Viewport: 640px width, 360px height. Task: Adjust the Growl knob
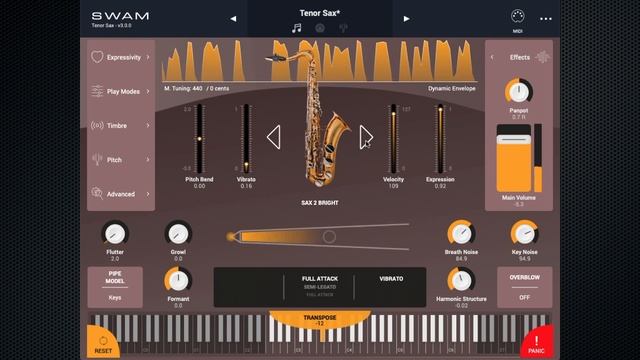pyautogui.click(x=178, y=234)
